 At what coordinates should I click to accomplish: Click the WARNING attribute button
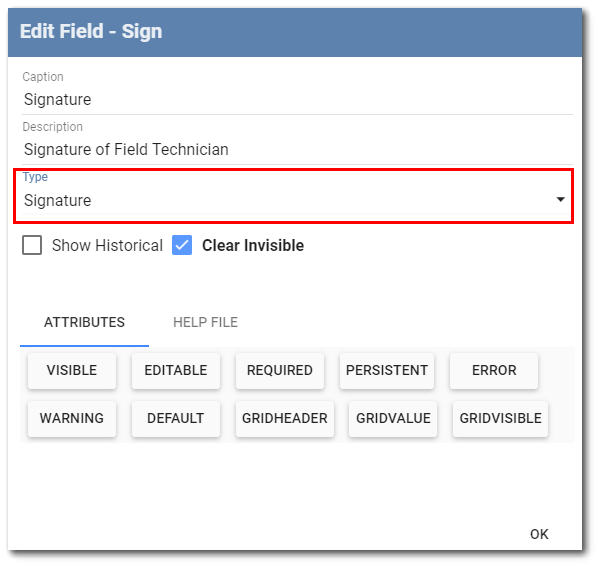click(x=72, y=418)
